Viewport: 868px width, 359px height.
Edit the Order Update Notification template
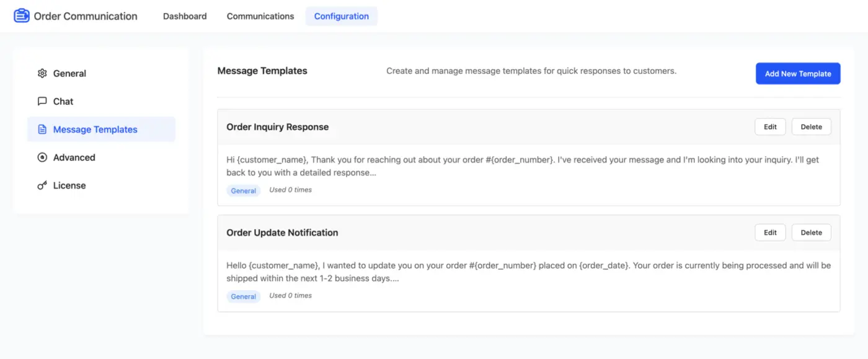(769, 232)
